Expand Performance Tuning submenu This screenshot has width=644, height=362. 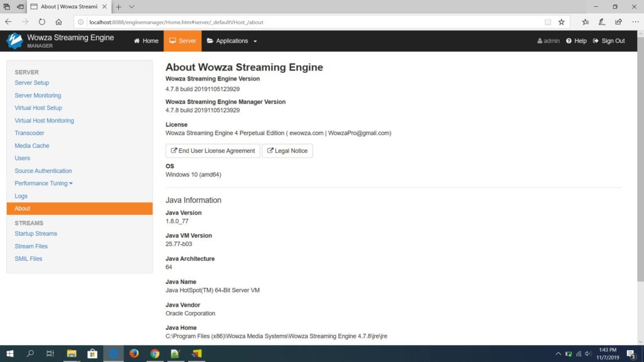43,183
